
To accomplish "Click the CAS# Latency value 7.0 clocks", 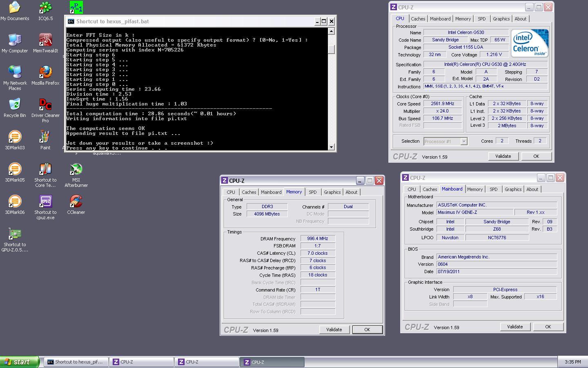I will tap(318, 254).
